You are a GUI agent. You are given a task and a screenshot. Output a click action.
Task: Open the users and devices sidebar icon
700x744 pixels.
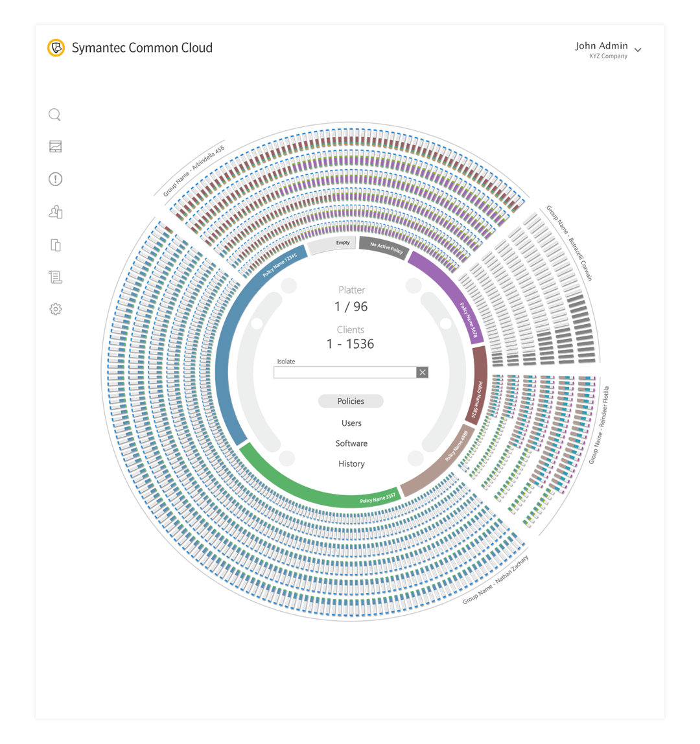(x=55, y=212)
